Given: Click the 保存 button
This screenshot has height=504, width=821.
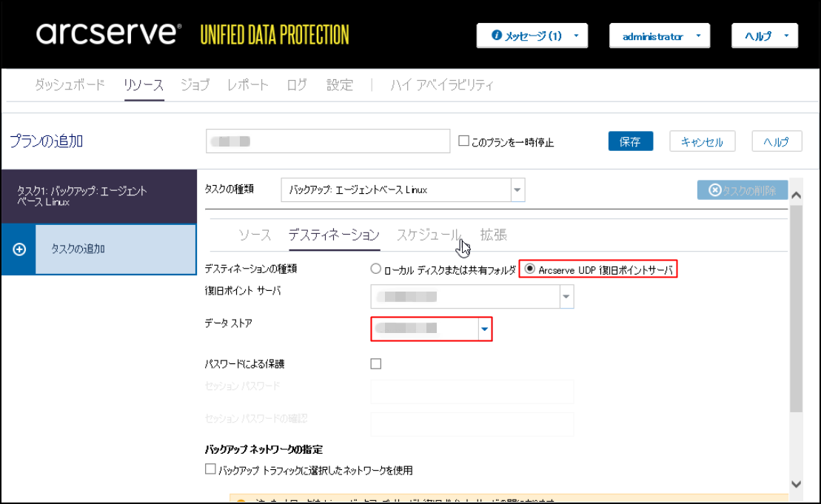Looking at the screenshot, I should click(630, 141).
